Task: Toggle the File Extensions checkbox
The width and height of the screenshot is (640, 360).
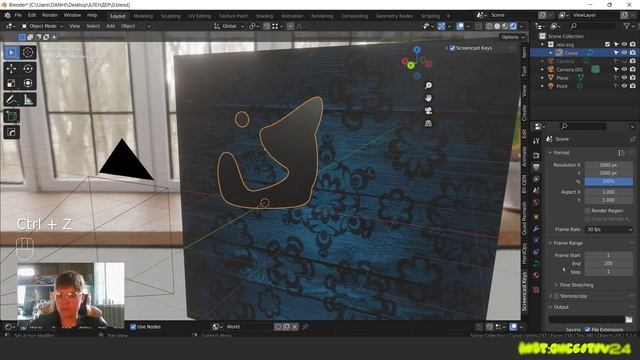Action: pyautogui.click(x=588, y=329)
